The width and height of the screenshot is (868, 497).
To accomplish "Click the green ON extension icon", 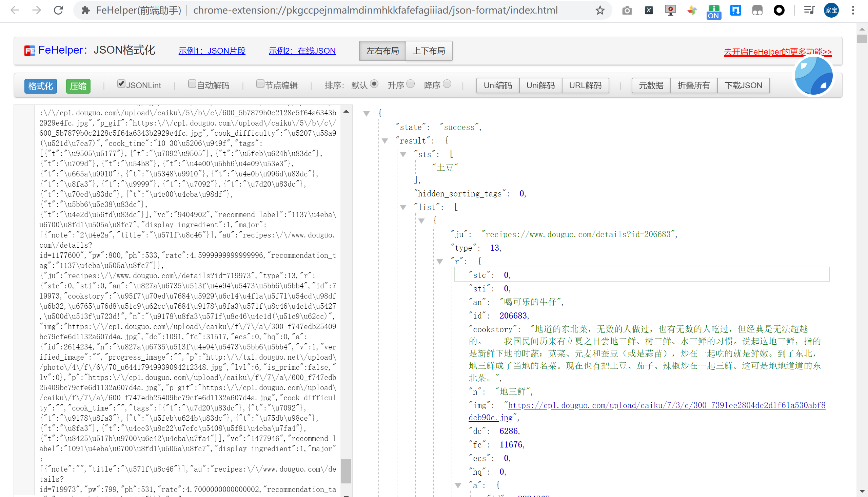I will coord(714,12).
